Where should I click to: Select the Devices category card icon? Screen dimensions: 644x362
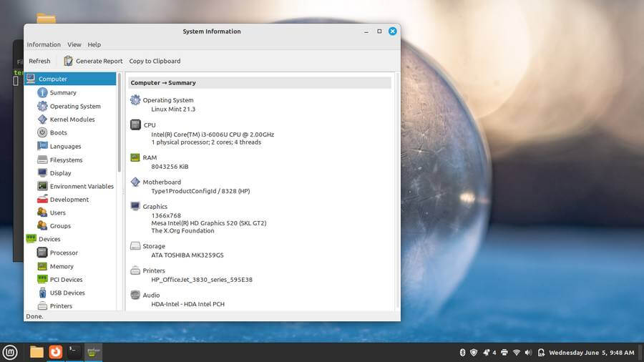(x=31, y=238)
